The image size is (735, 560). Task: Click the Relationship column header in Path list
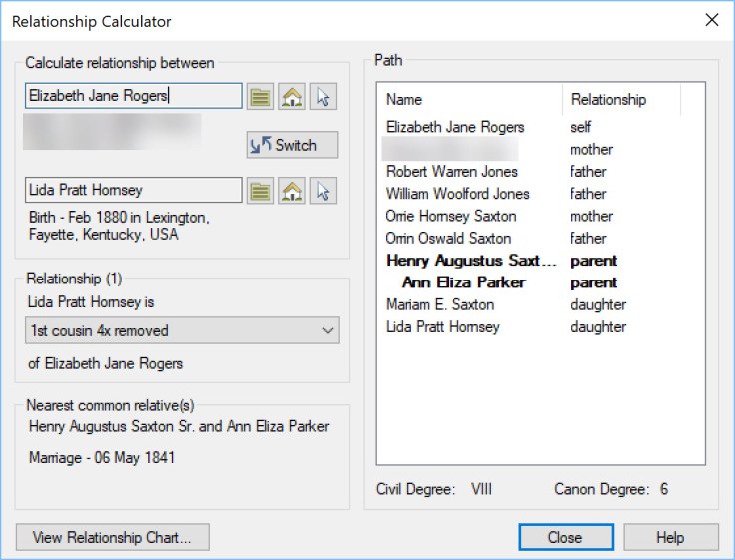click(621, 100)
